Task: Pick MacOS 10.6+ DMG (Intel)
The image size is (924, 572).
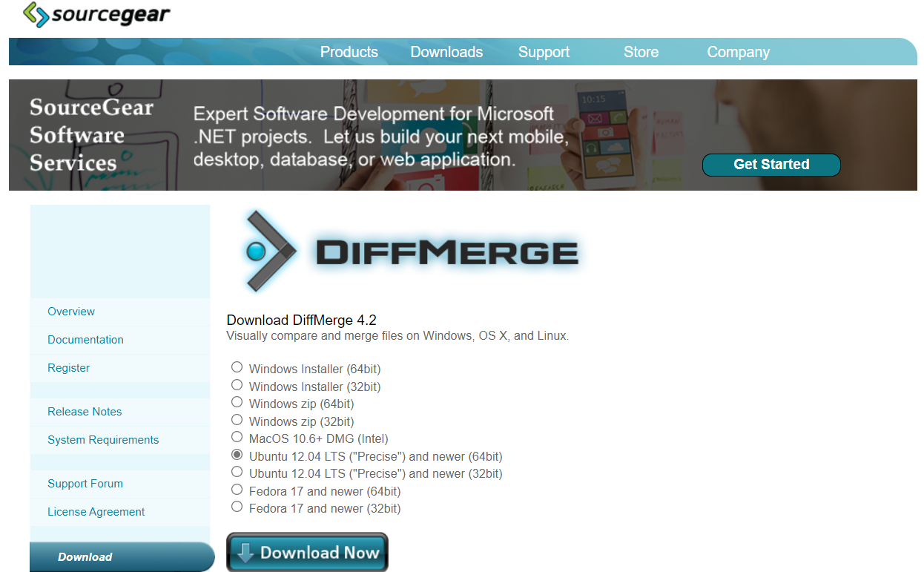Action: (x=237, y=436)
